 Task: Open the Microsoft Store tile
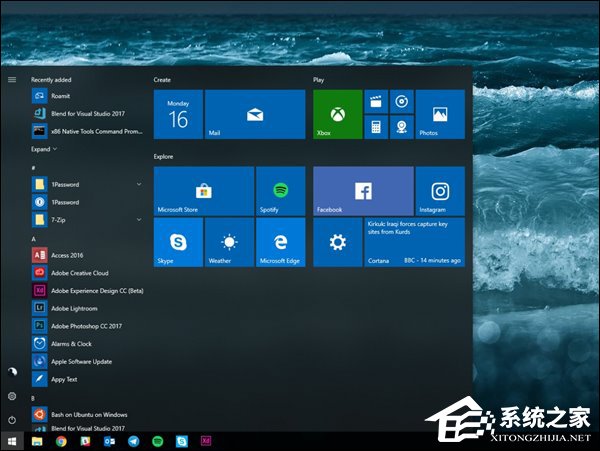(204, 191)
